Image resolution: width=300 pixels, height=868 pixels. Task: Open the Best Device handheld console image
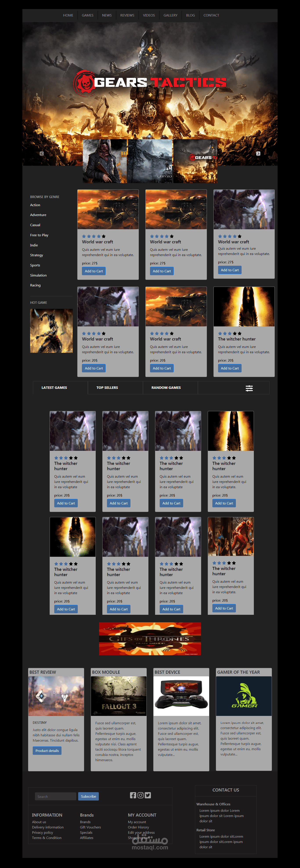point(181,696)
